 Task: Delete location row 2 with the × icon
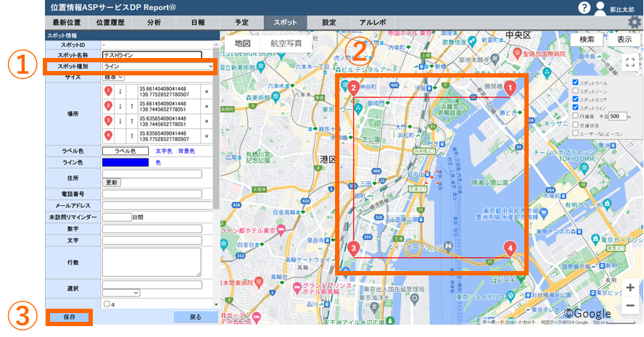point(207,107)
